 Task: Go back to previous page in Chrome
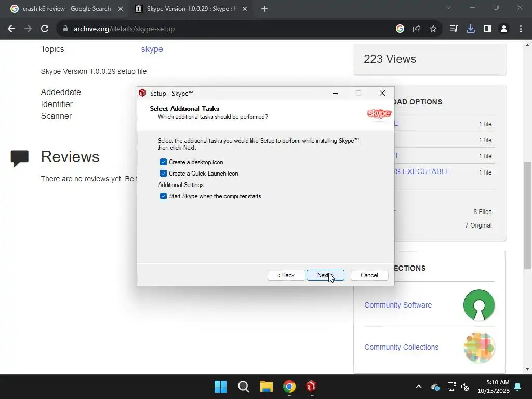point(11,29)
